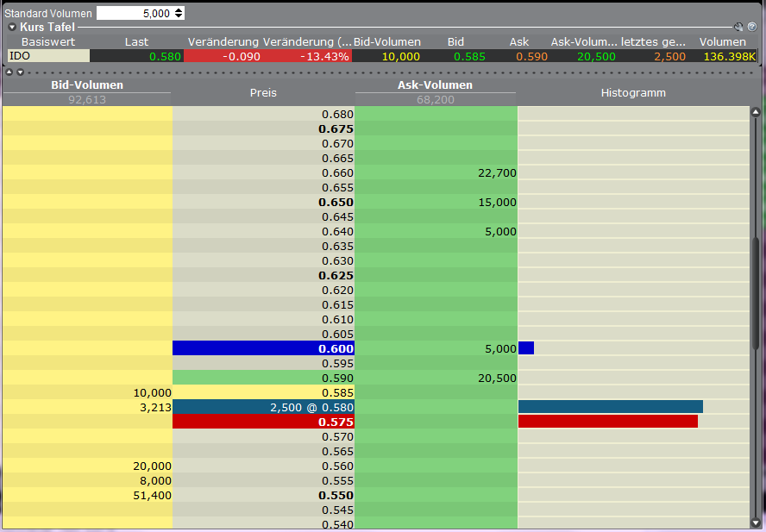Screen dimensions: 766x532
Task: Click the ask volume 5,000 at price 0.600
Action: (500, 349)
